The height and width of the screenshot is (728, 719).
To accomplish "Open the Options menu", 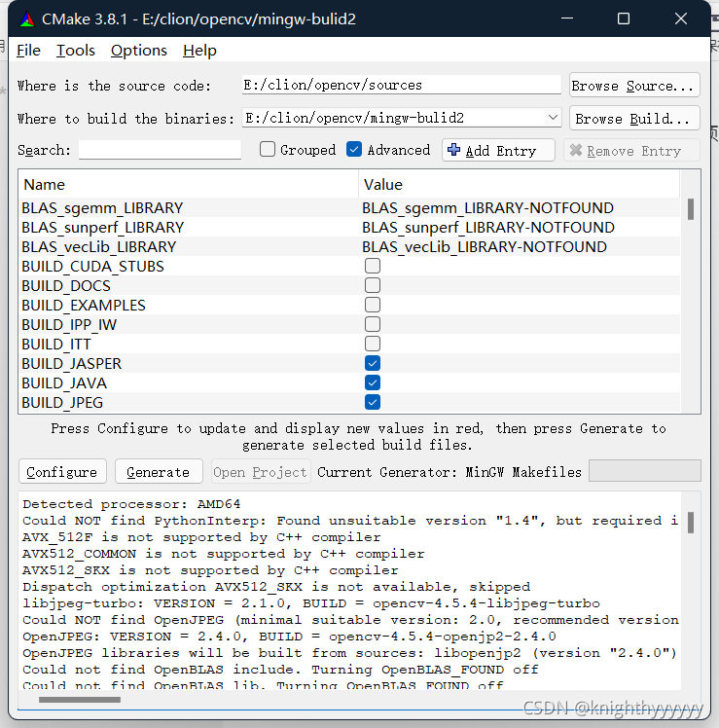I will (139, 51).
